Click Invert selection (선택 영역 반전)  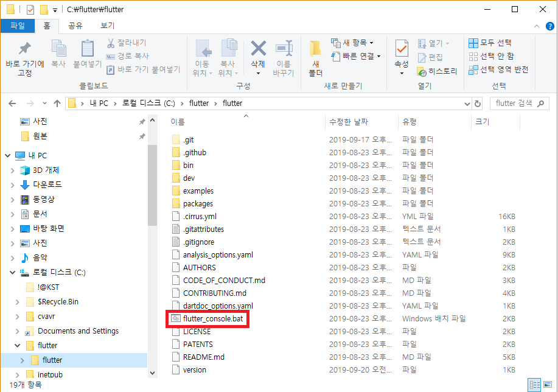click(498, 69)
